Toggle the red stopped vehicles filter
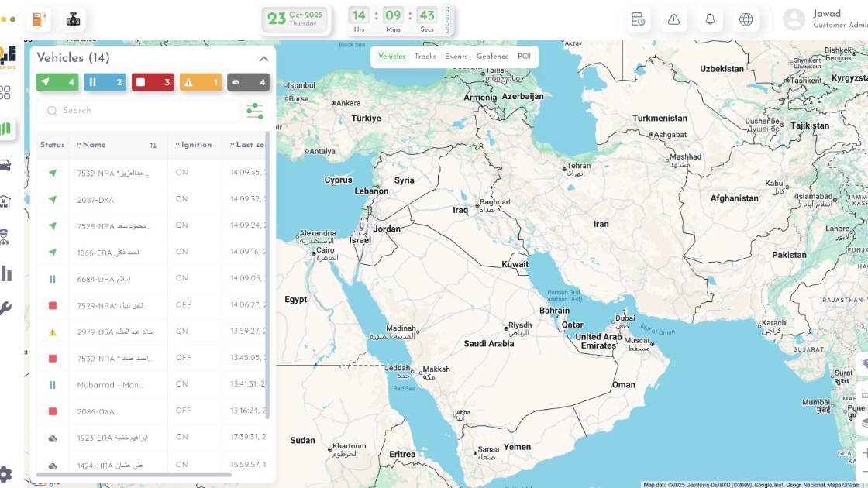This screenshot has width=868, height=488. coord(153,82)
